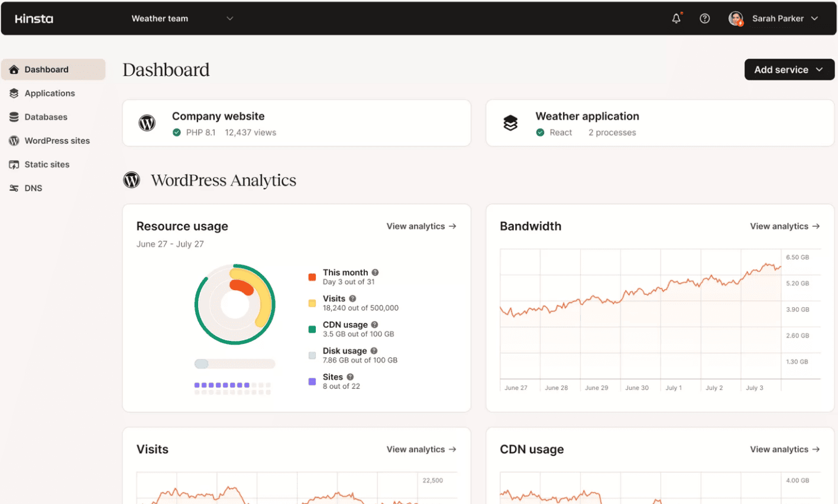Click the Kinsta logo
Image resolution: width=838 pixels, height=504 pixels.
coord(34,18)
